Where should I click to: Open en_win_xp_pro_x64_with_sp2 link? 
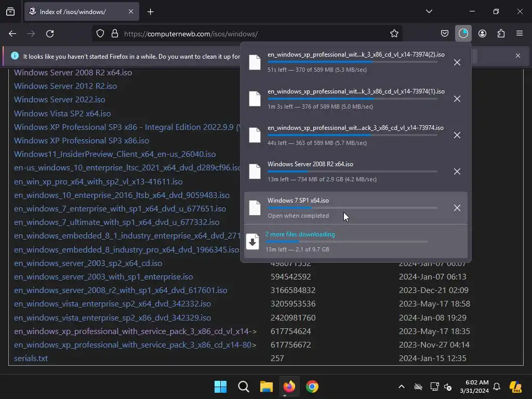98,181
